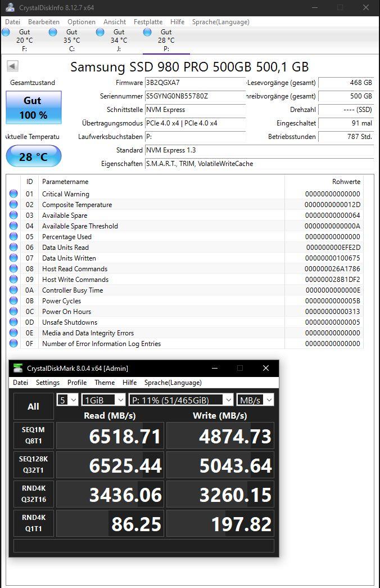Select the F: drive status orb
The width and height of the screenshot is (380, 588).
[6, 32]
